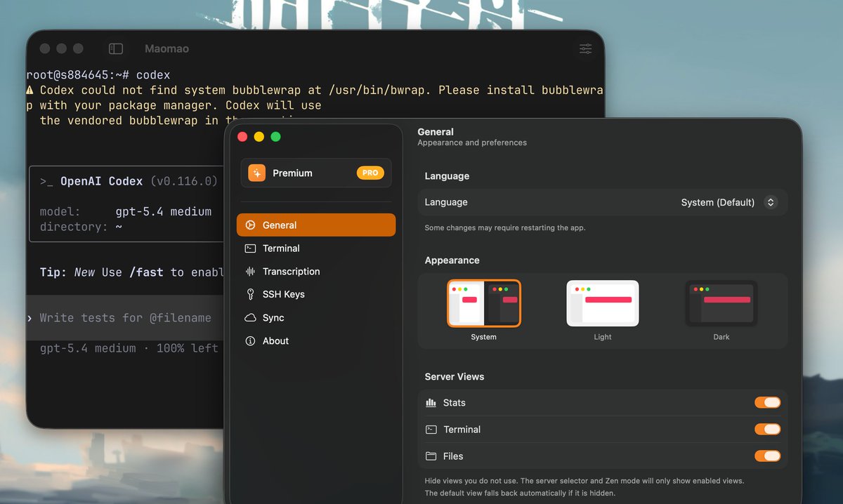Toggle the Stats server view switch
The height and width of the screenshot is (504, 843).
pyautogui.click(x=767, y=402)
